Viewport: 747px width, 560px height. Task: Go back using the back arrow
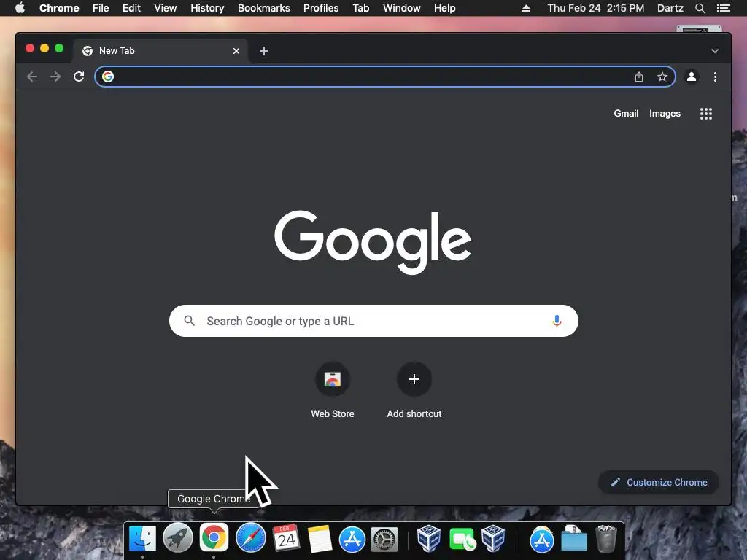tap(32, 77)
